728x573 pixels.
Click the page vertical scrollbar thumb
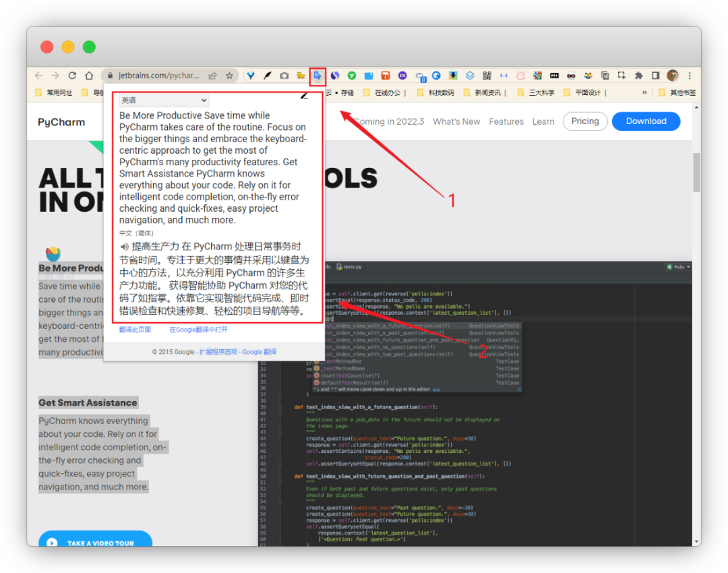point(696,172)
